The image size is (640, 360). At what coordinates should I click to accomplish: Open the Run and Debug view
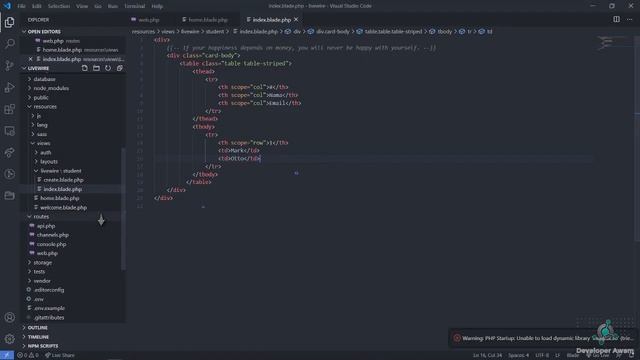9,87
